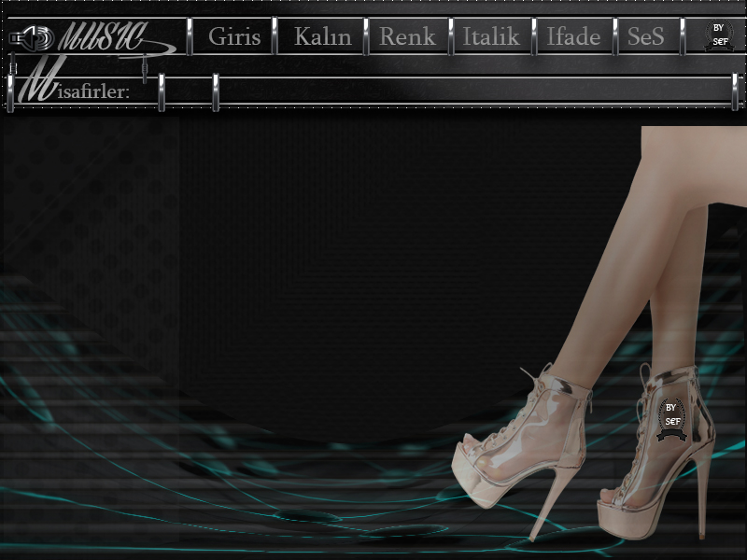
Task: Click the long input field beside Misafirler
Action: tap(474, 91)
